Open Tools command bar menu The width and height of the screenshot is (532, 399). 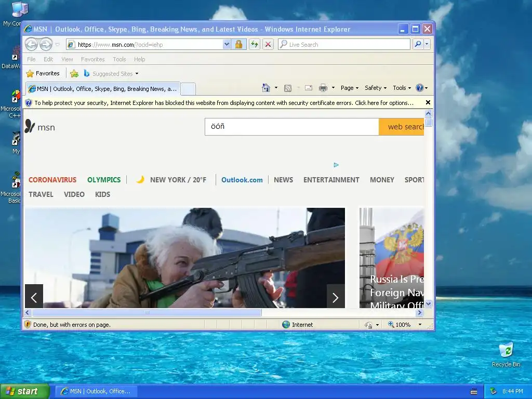402,88
